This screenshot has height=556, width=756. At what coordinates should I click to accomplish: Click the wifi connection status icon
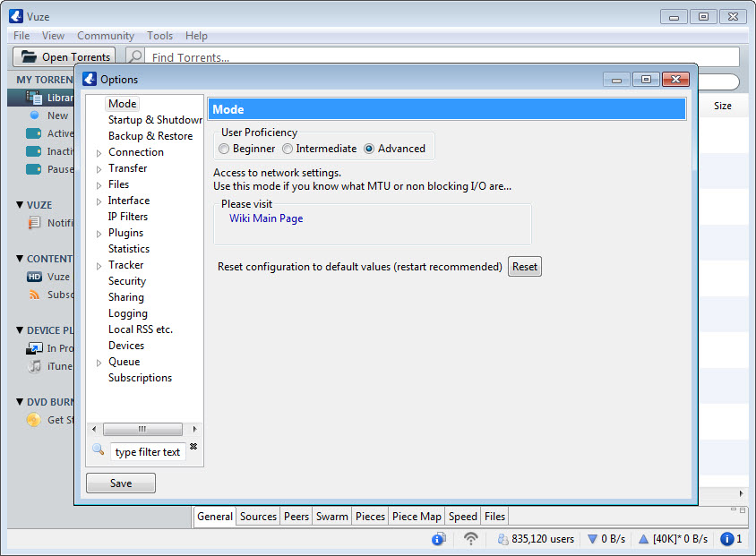[x=470, y=538]
